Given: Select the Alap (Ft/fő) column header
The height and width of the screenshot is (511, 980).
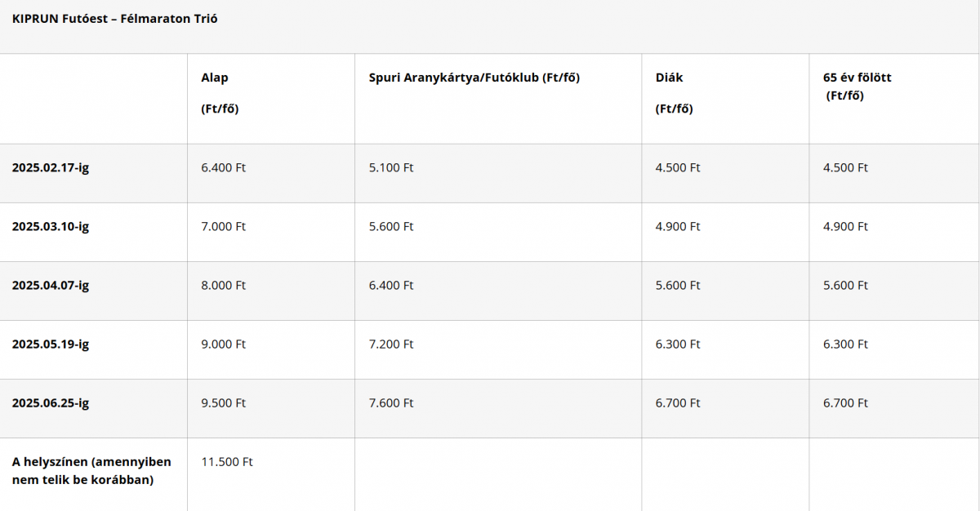Looking at the screenshot, I should [x=220, y=93].
